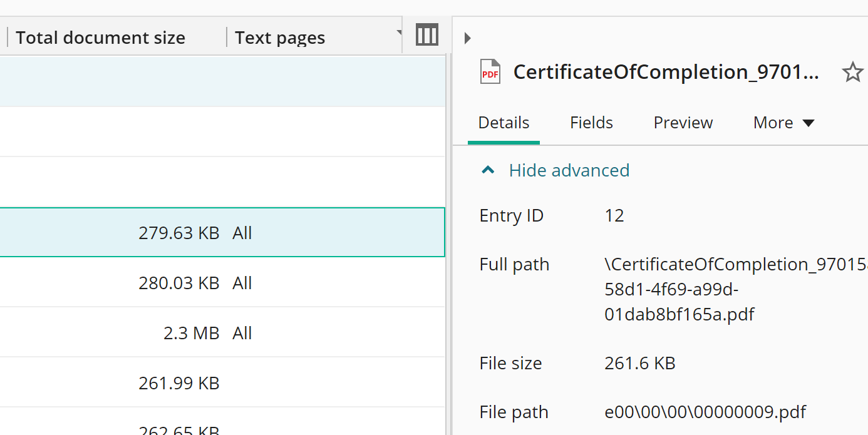Click the red PDF file icon
This screenshot has width=868, height=435.
(x=490, y=72)
